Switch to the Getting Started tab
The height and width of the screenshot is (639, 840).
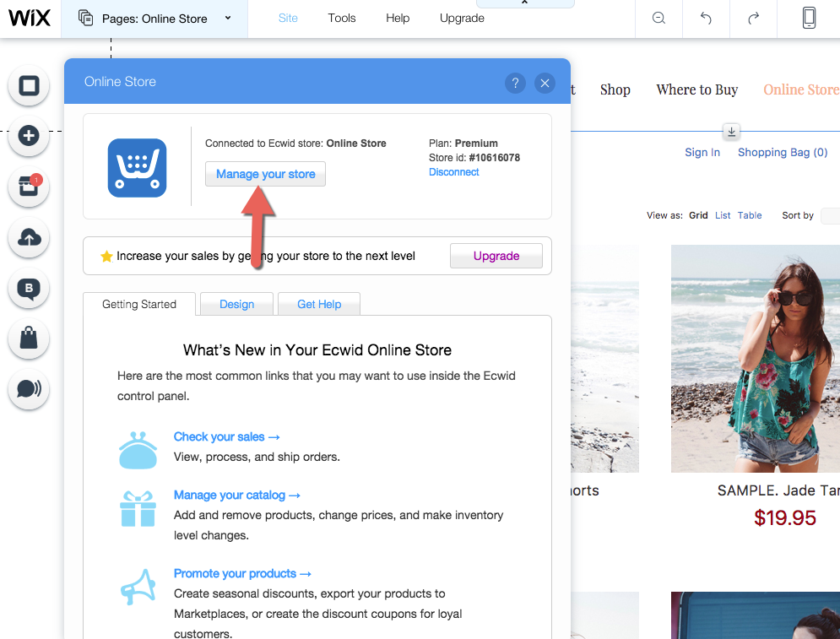coord(139,304)
